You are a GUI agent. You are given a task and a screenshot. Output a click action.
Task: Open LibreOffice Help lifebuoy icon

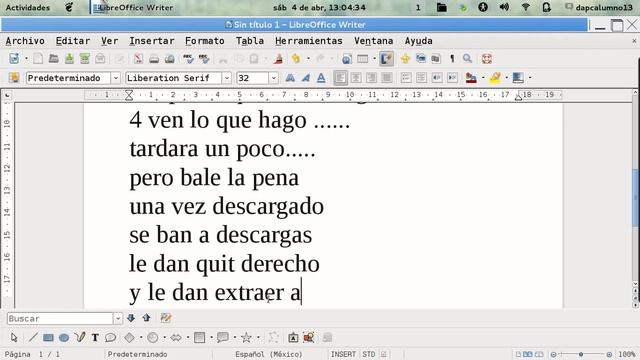tap(487, 59)
